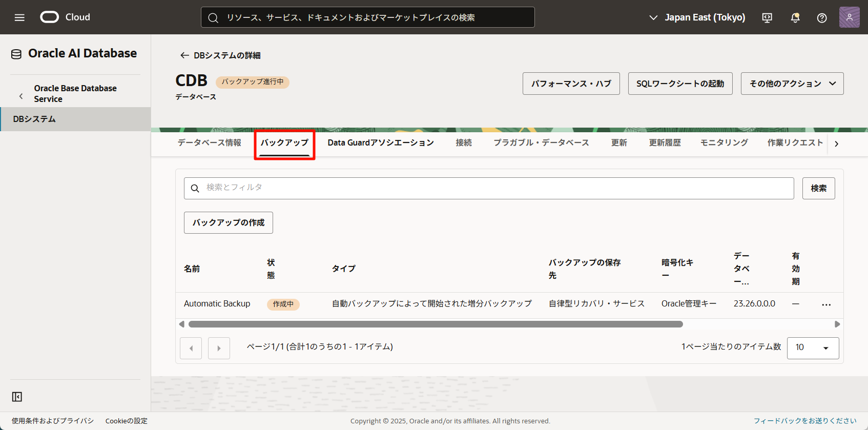Click the Oracle Cloud logo
The image size is (868, 430).
pyautogui.click(x=65, y=17)
